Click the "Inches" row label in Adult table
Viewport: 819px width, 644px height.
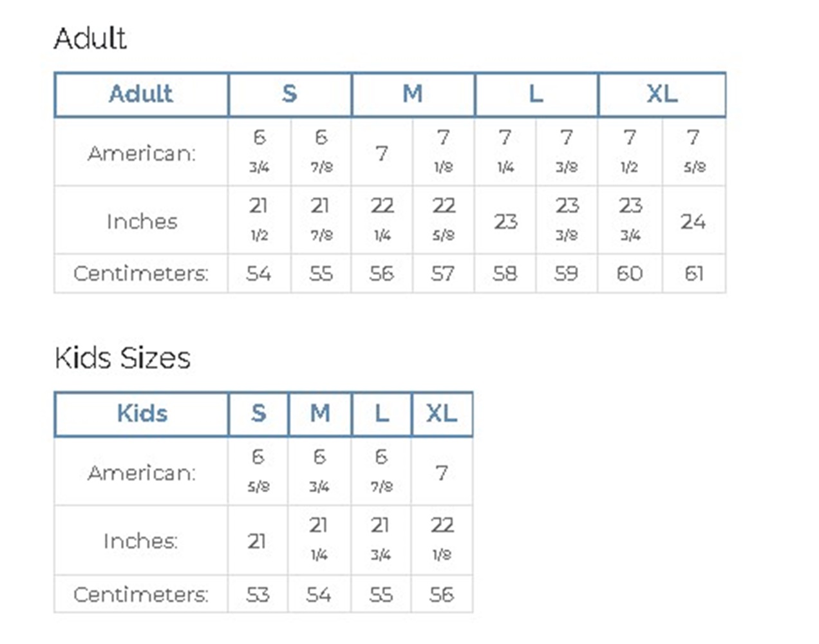(142, 222)
